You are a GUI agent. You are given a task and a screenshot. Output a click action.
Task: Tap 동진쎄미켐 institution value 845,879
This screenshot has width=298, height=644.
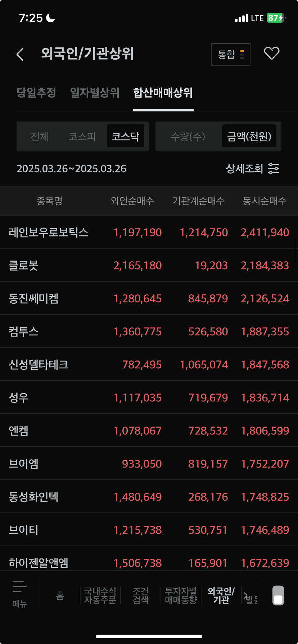click(x=208, y=299)
